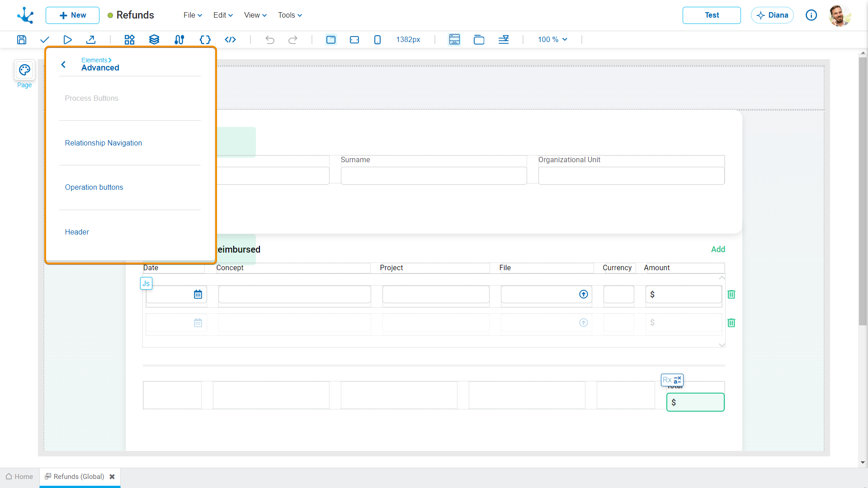
Task: Click the Add link above the grid
Action: pyautogui.click(x=718, y=249)
